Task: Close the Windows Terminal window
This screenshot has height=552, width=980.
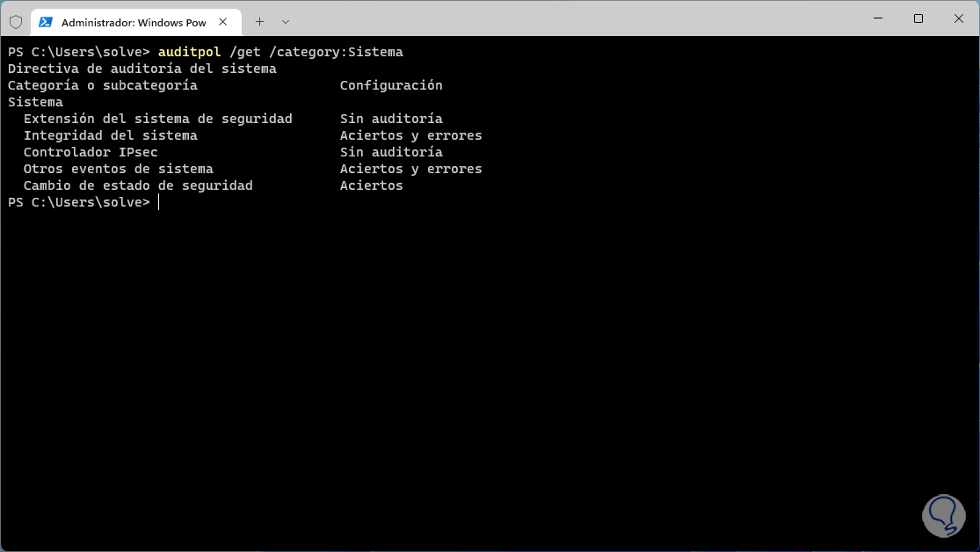Action: point(958,18)
